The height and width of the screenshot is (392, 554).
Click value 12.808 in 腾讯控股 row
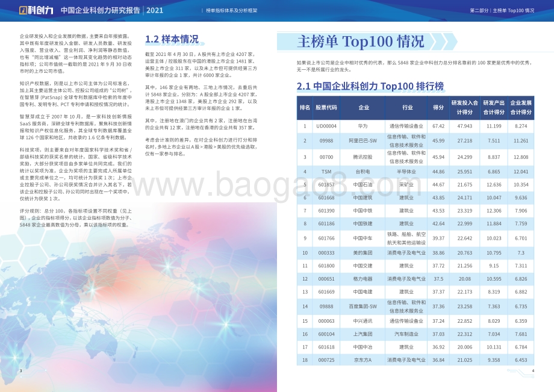(521, 157)
